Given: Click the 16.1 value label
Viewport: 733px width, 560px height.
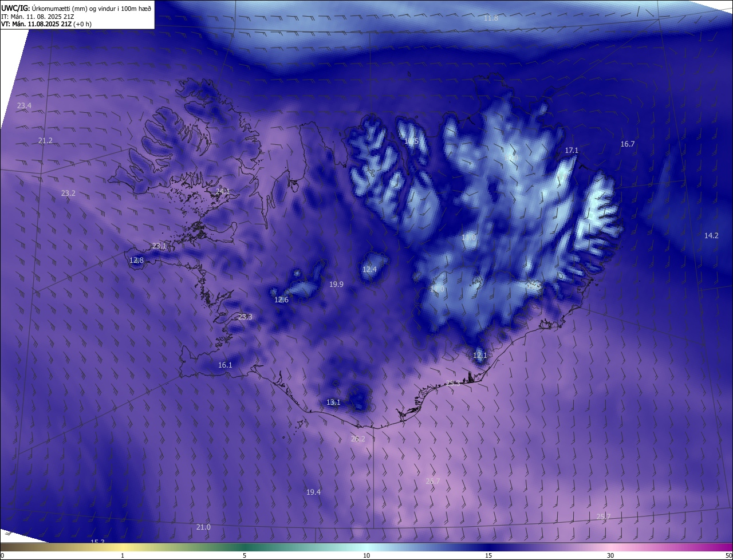Looking at the screenshot, I should click(225, 365).
